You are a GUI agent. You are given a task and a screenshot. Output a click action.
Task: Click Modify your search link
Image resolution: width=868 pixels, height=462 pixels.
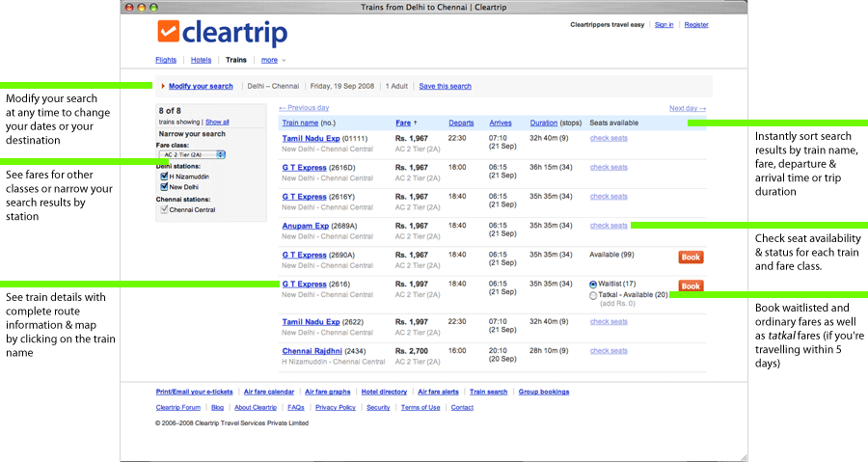201,86
